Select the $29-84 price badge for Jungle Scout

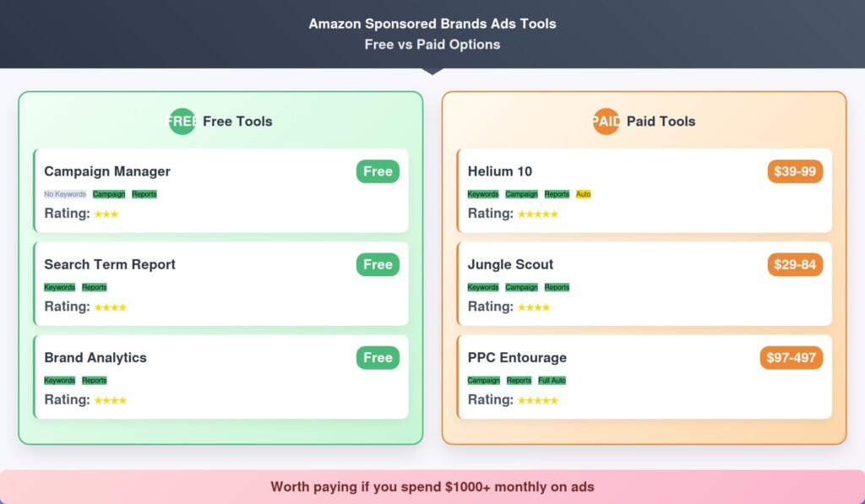pos(795,264)
